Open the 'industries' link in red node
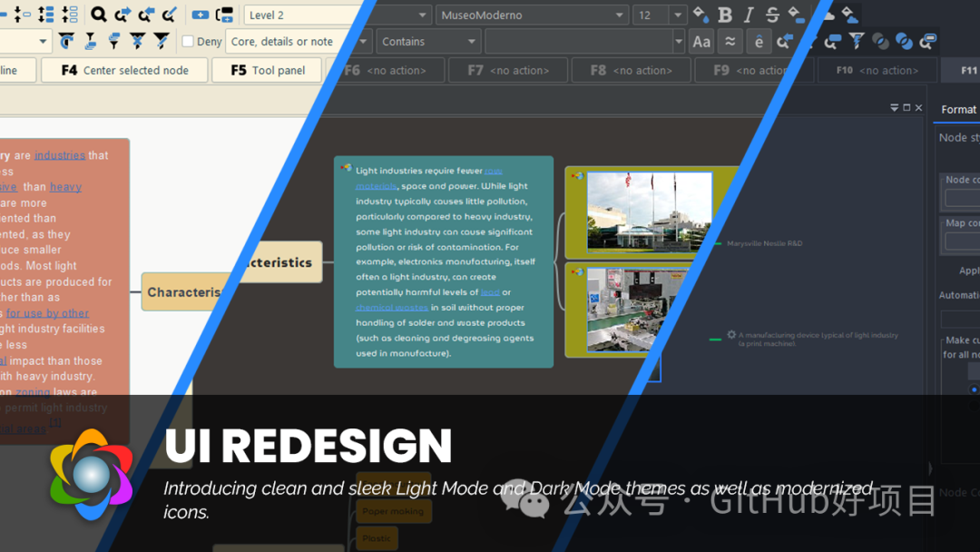Image resolution: width=980 pixels, height=552 pixels. click(x=59, y=155)
